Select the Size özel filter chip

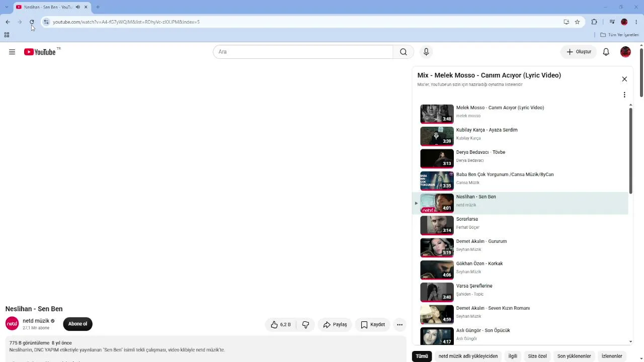[537, 356]
